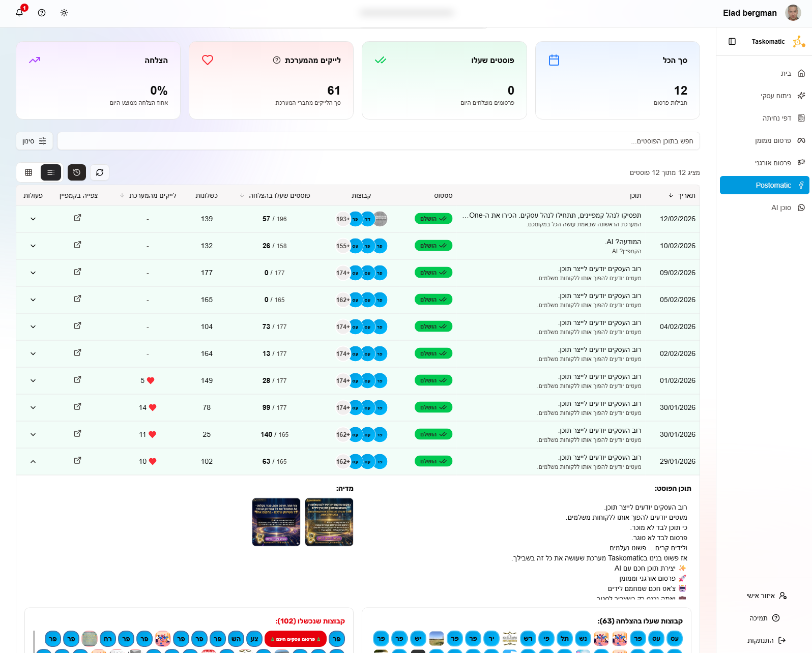
Task: Open the blue media thumbnail image
Action: tap(276, 522)
